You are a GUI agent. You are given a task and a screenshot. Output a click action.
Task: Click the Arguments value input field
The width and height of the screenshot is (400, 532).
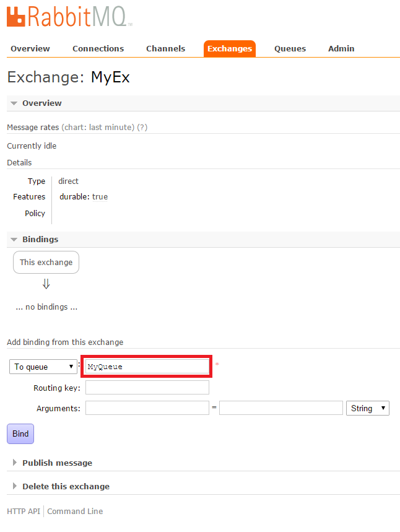280,408
